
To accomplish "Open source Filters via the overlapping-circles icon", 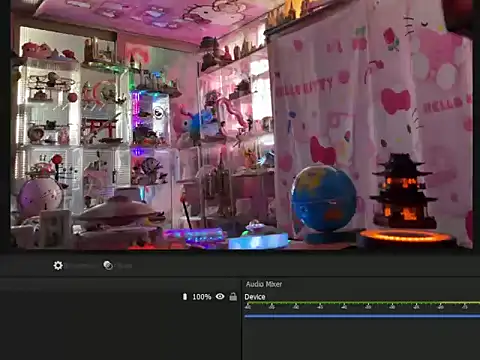I will [x=108, y=265].
